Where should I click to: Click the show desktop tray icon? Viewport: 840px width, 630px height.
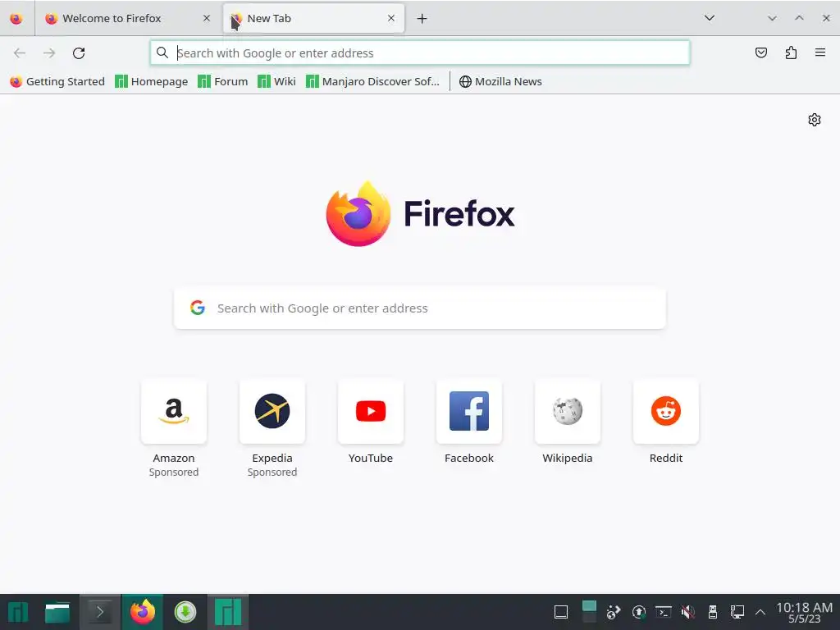(x=561, y=612)
